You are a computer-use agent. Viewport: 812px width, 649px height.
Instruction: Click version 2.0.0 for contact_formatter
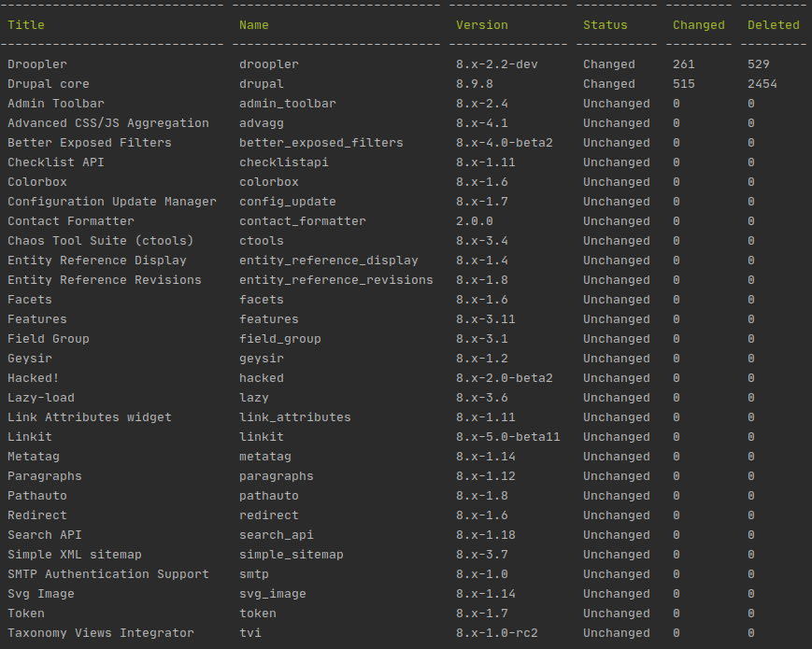[x=475, y=221]
